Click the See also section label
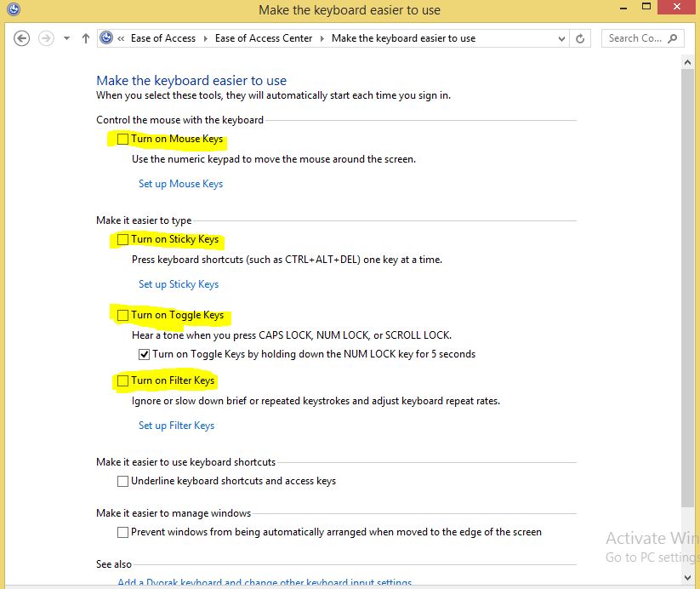700x589 pixels. coord(114,564)
